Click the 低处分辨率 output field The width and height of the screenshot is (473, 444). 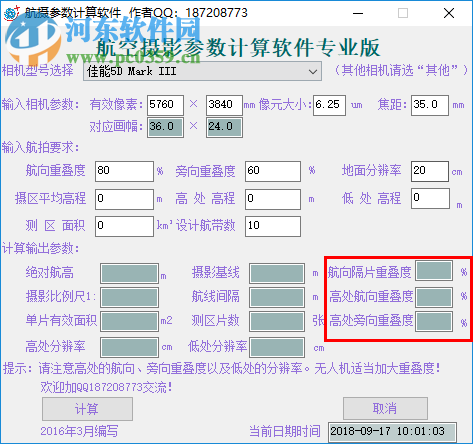pos(277,347)
